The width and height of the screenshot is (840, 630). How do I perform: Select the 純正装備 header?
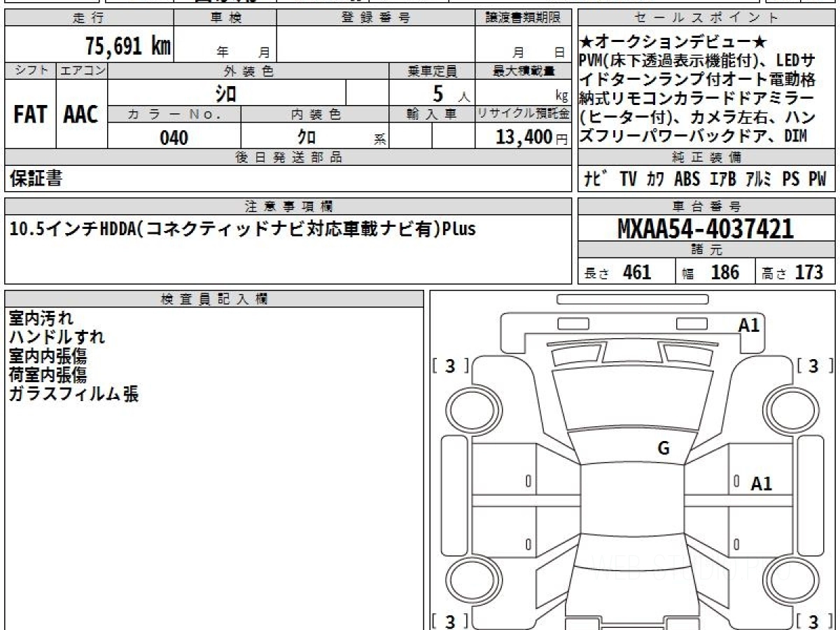(x=707, y=157)
